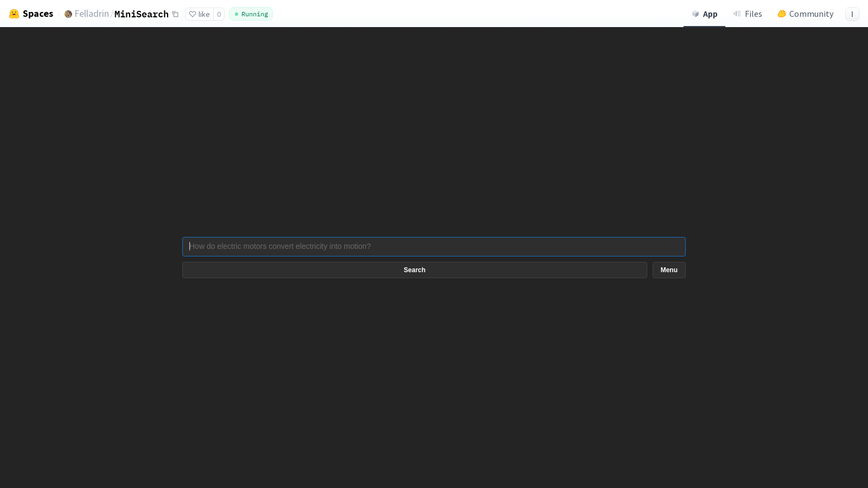Focus the search query input field
This screenshot has height=488, width=868.
(433, 247)
